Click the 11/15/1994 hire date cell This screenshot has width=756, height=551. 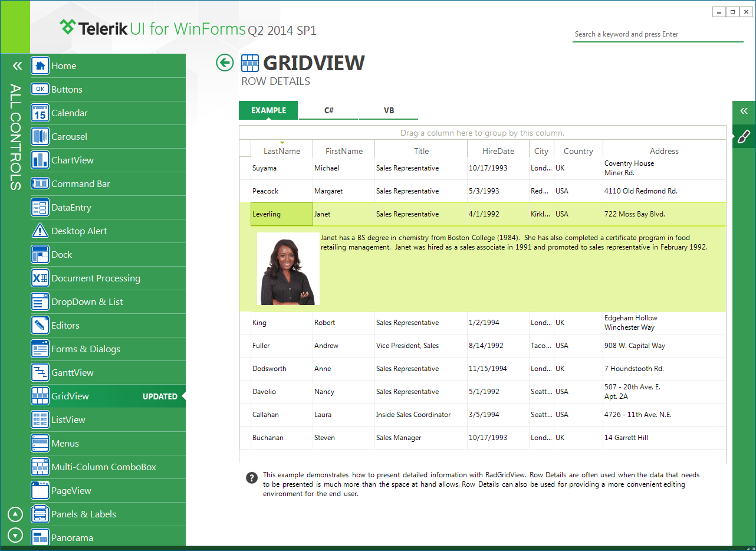(x=498, y=369)
